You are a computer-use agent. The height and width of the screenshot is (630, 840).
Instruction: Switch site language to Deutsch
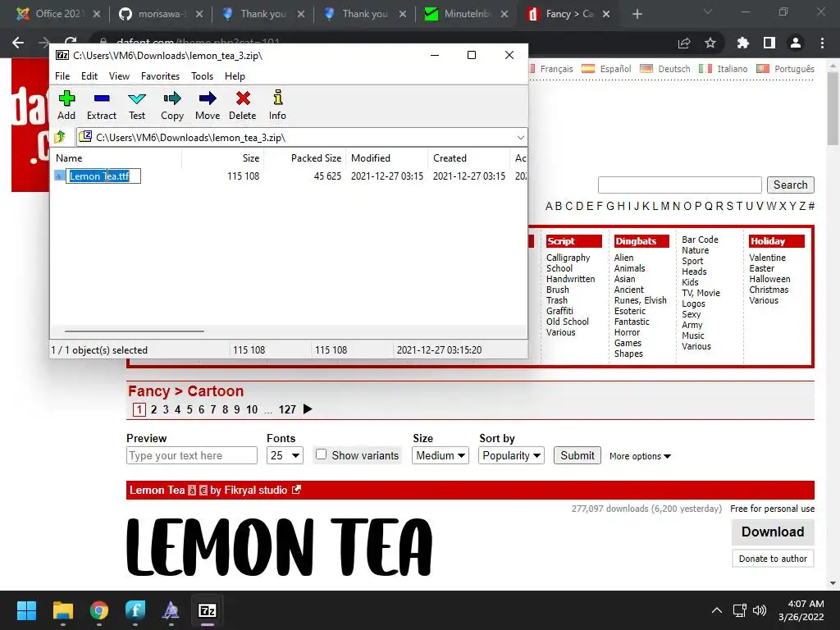click(674, 69)
